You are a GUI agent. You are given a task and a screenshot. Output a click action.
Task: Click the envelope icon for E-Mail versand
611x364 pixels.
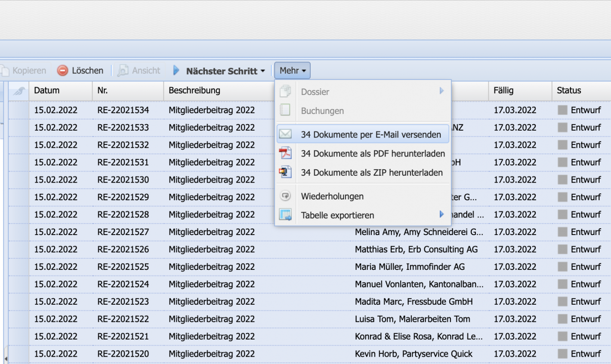pos(285,134)
